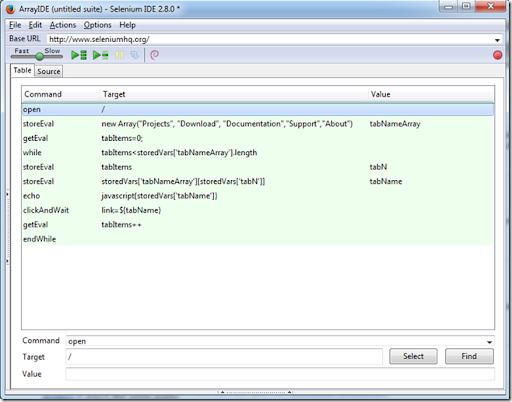Play the current test case
Screen dimensions: 512x402
[x=100, y=55]
